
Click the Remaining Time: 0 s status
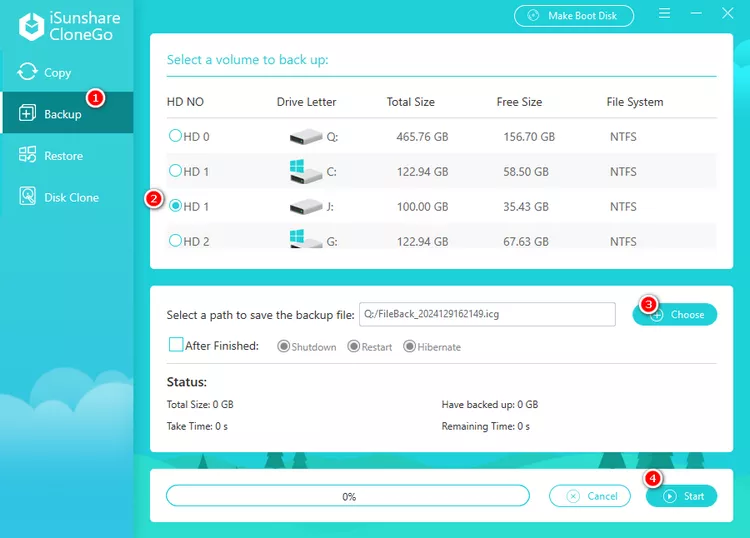pyautogui.click(x=485, y=426)
